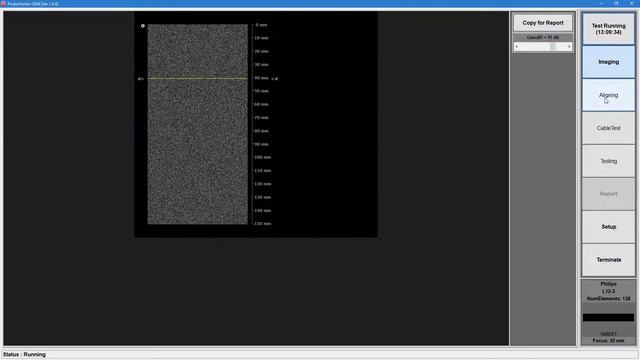Switch to the Aligning mode
This screenshot has height=360, width=640.
608,95
